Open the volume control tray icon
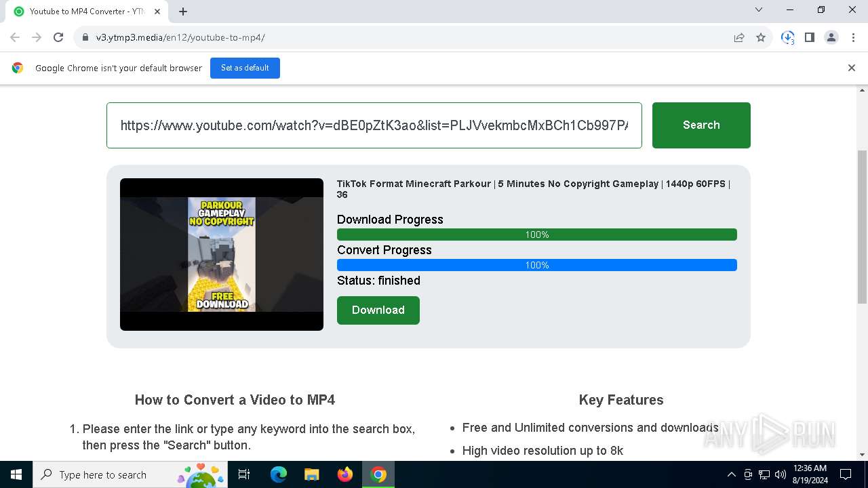The width and height of the screenshot is (868, 488). (x=781, y=474)
